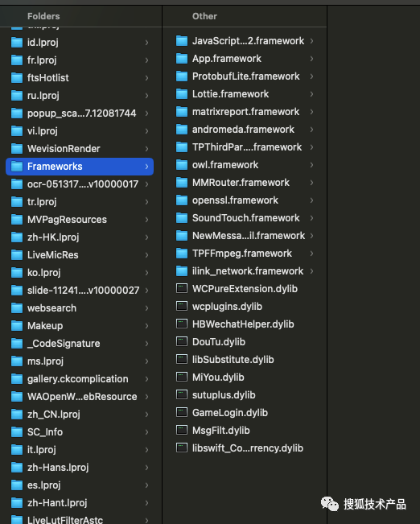The image size is (420, 524).
Task: Select the ocr-051317....v10000017 folder name
Action: pyautogui.click(x=83, y=184)
